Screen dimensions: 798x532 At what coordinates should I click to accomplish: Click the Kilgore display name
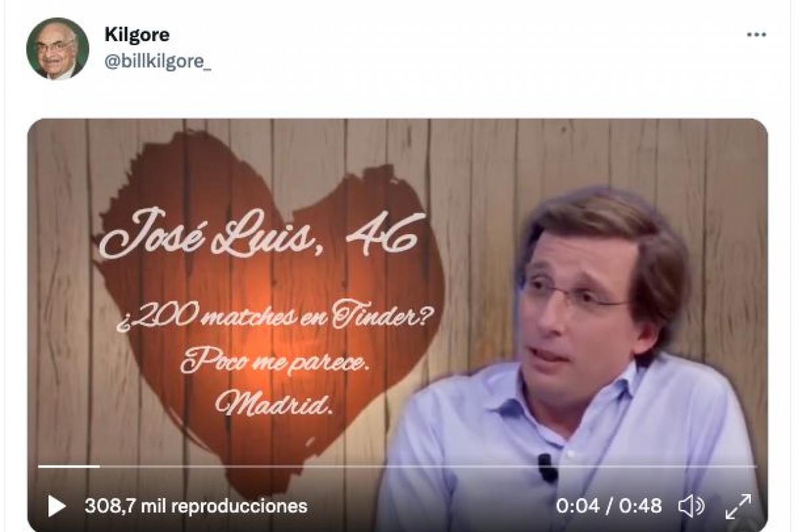point(137,35)
